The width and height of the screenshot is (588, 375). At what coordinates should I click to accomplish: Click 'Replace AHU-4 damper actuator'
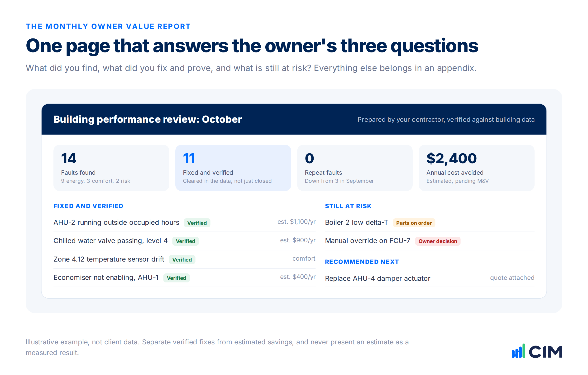(x=378, y=278)
